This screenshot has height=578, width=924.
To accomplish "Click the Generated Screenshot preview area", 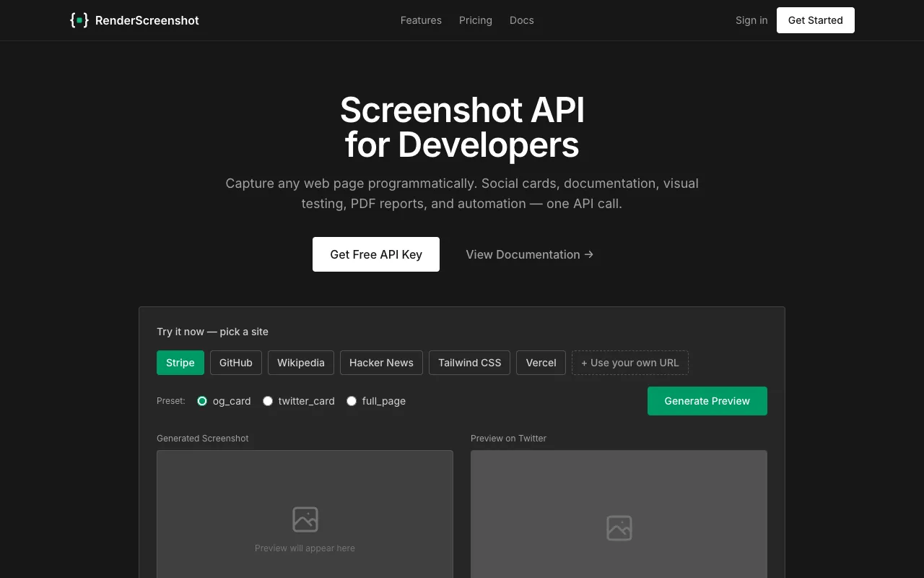I will (x=305, y=514).
